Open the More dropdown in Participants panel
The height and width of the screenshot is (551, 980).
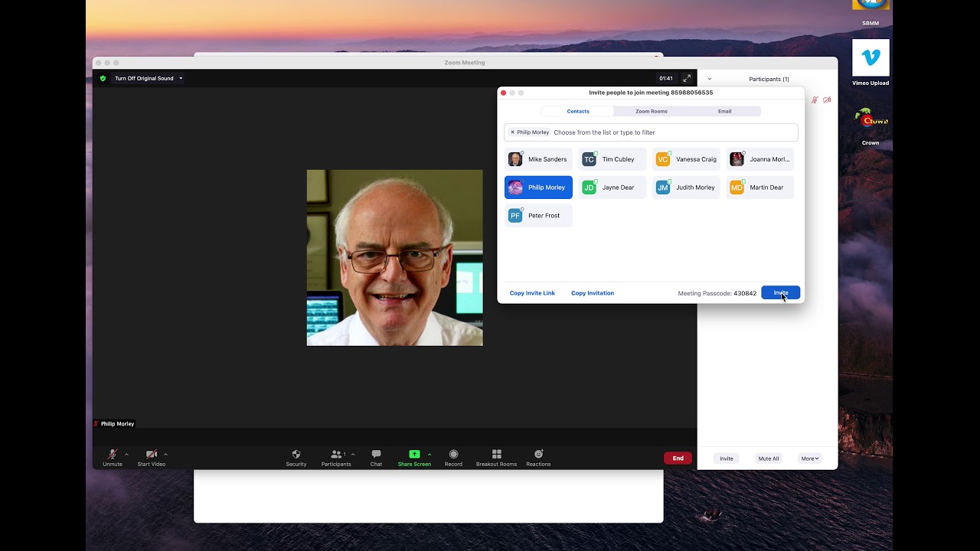coord(810,458)
